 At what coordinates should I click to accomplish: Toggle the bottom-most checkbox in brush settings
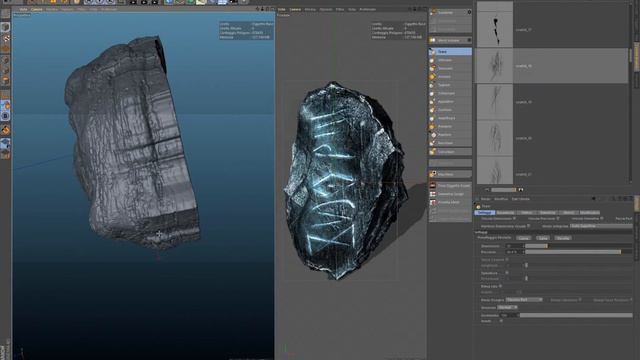501,321
